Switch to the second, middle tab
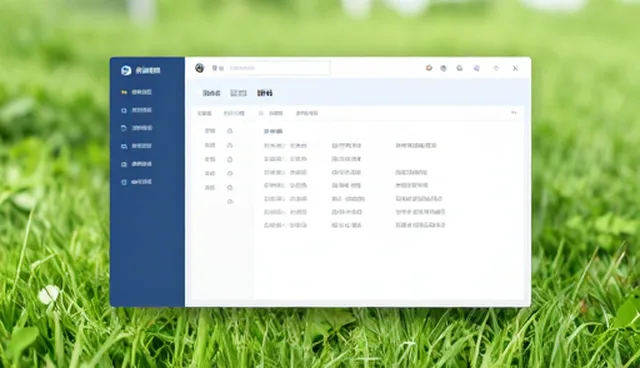The image size is (640, 368). [x=238, y=93]
